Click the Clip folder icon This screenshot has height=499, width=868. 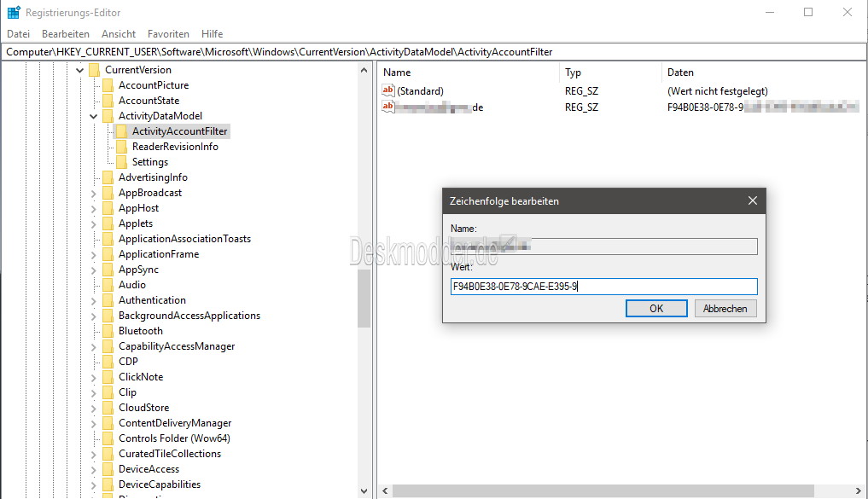[108, 392]
